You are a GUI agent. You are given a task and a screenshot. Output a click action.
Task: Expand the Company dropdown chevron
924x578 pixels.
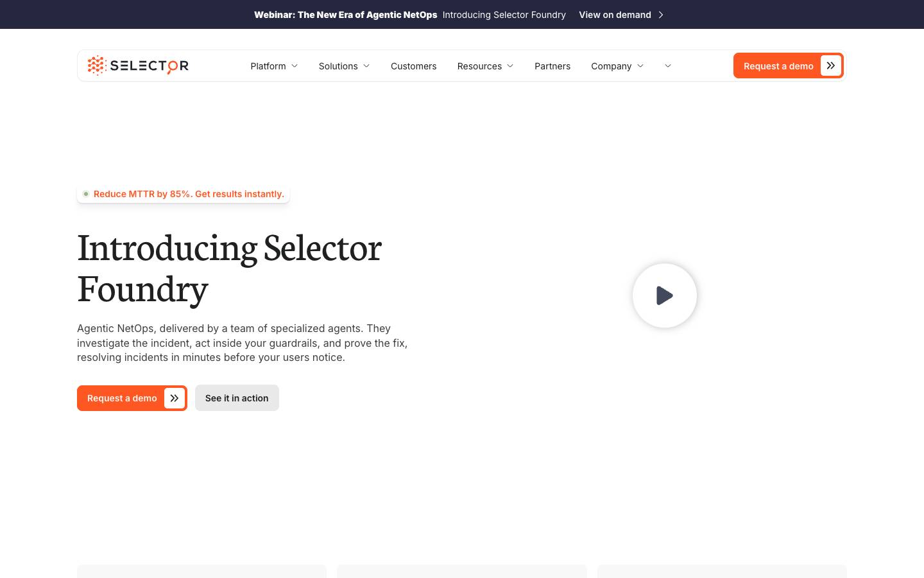(x=640, y=66)
